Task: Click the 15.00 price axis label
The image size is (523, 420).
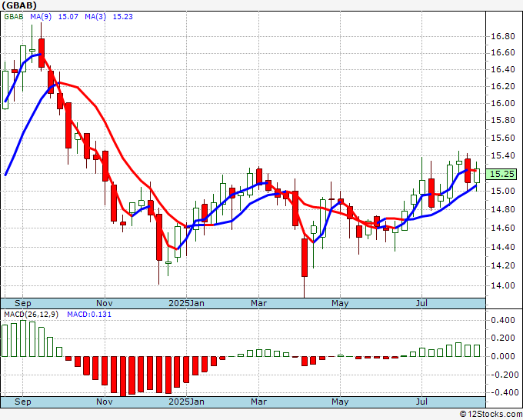Action: pos(503,191)
